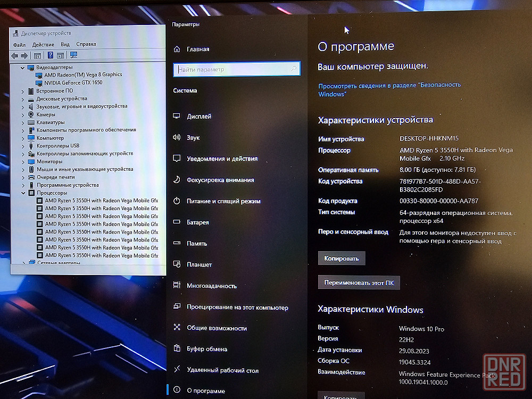
Task: Click the 8,00 ГБ memory value
Action: coord(438,170)
